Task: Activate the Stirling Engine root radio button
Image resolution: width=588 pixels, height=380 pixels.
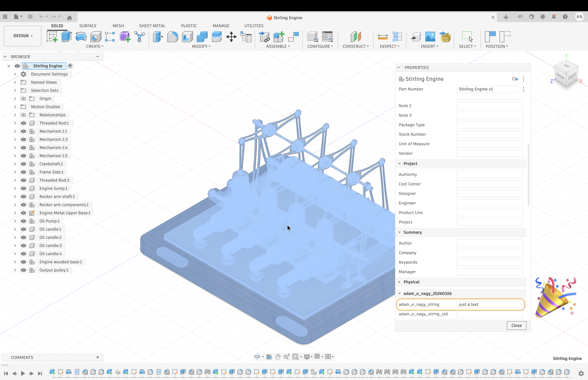Action: [x=70, y=66]
